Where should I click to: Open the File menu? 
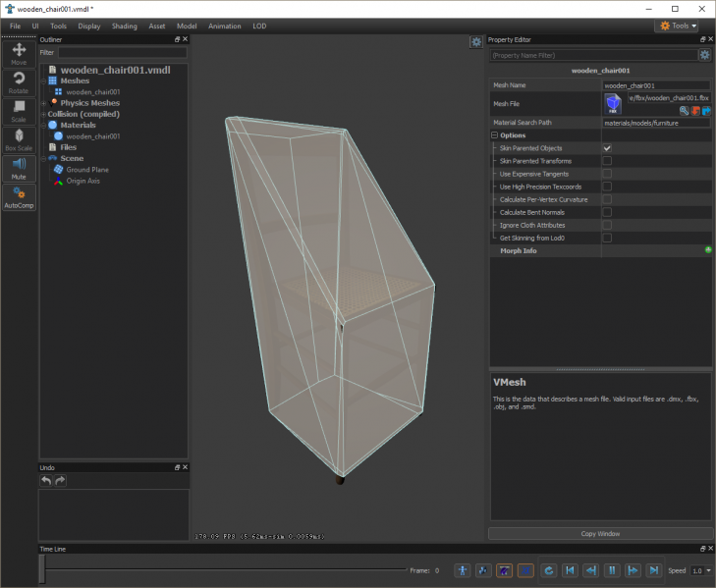click(x=15, y=27)
